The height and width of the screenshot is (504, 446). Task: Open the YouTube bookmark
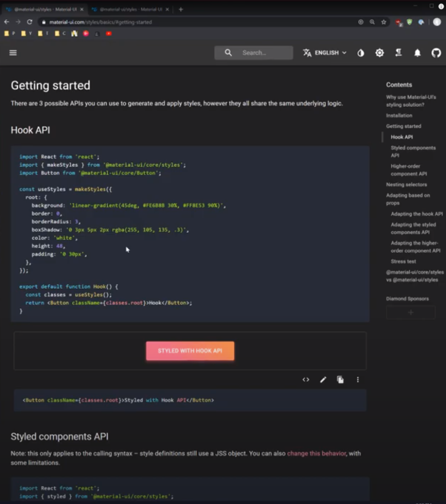click(x=109, y=33)
